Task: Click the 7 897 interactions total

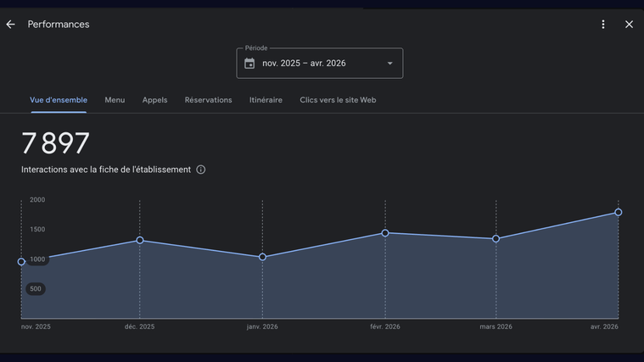Action: 55,143
